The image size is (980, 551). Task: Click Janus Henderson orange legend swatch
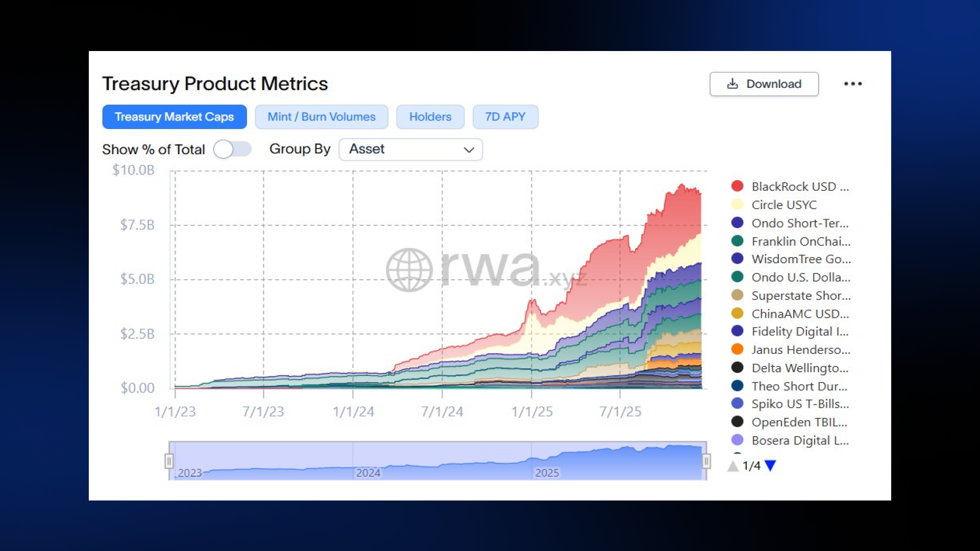click(737, 349)
